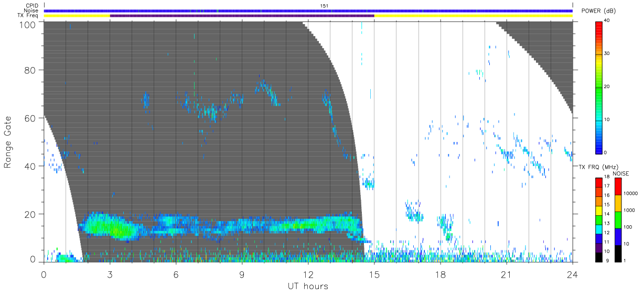
Task: Click the 9 tick on the TX FRQ legend
Action: (607, 260)
